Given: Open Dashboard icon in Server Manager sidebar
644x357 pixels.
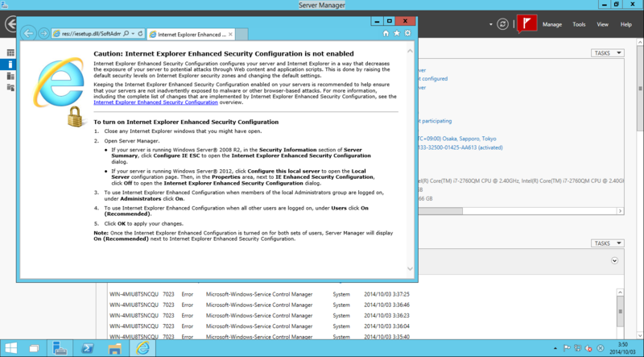Looking at the screenshot, I should click(10, 52).
